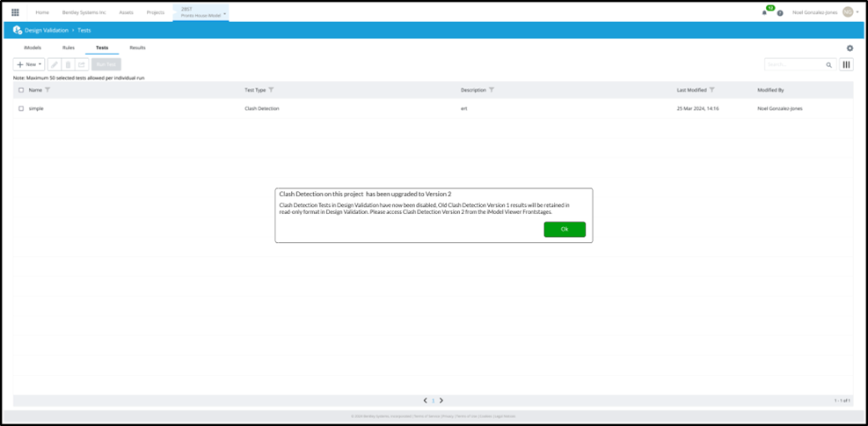The height and width of the screenshot is (426, 868).
Task: Filter the Last Modified column
Action: pyautogui.click(x=711, y=90)
